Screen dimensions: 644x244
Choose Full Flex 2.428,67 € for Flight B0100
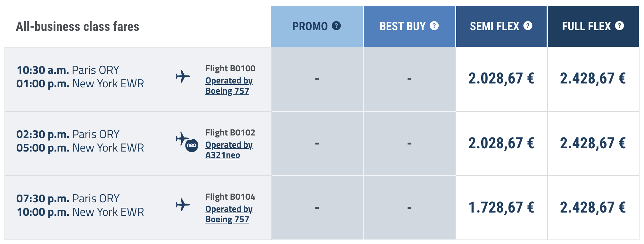point(593,79)
